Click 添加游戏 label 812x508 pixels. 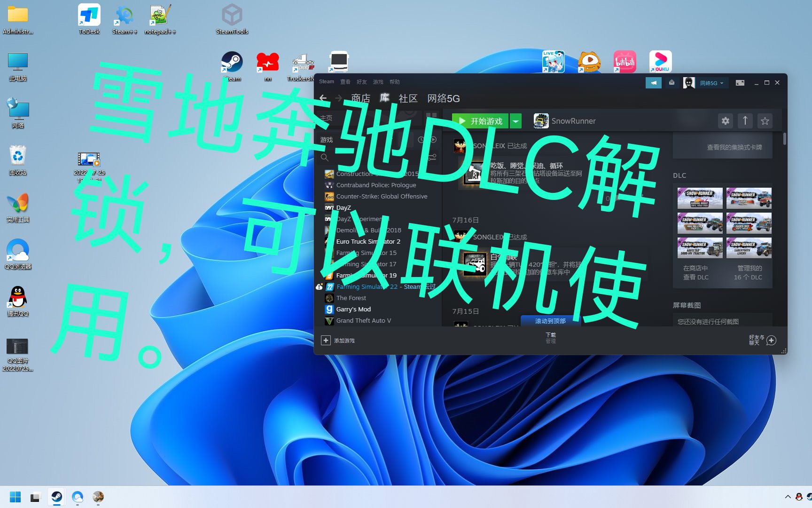coord(344,341)
